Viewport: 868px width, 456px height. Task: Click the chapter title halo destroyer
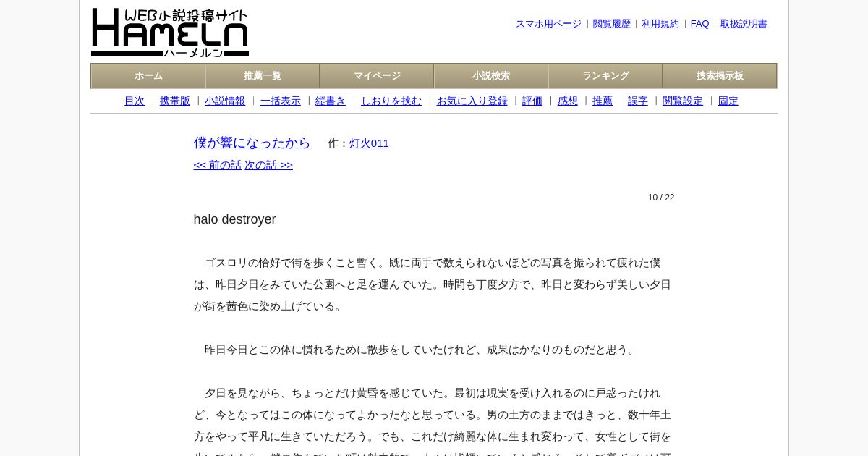tap(235, 219)
